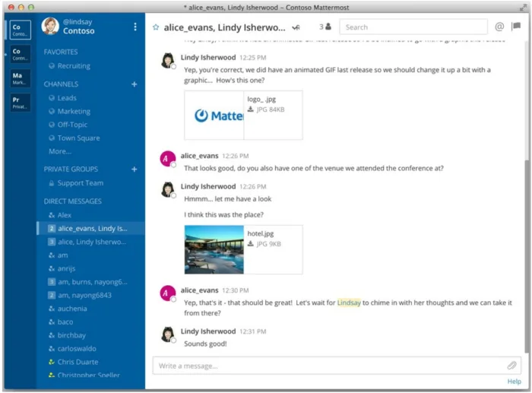Image resolution: width=532 pixels, height=393 pixels.
Task: Click the 12:30 PM timestamp permalink
Action: (x=235, y=290)
